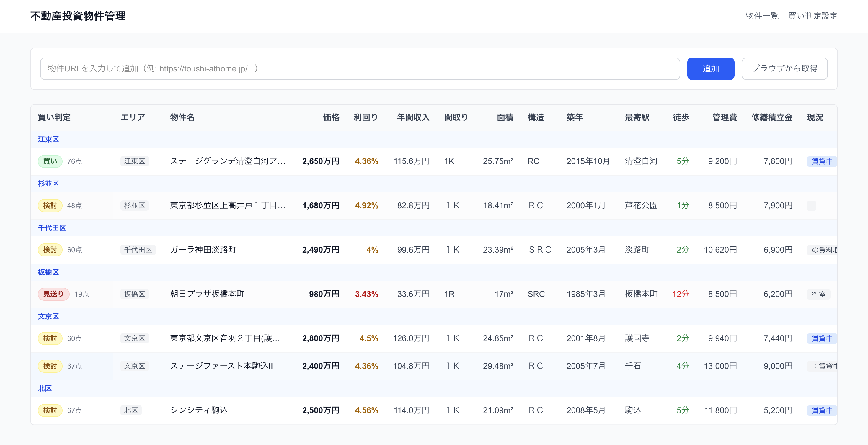This screenshot has width=868, height=445.
Task: Collapse the 板橋区 area group
Action: click(48, 272)
